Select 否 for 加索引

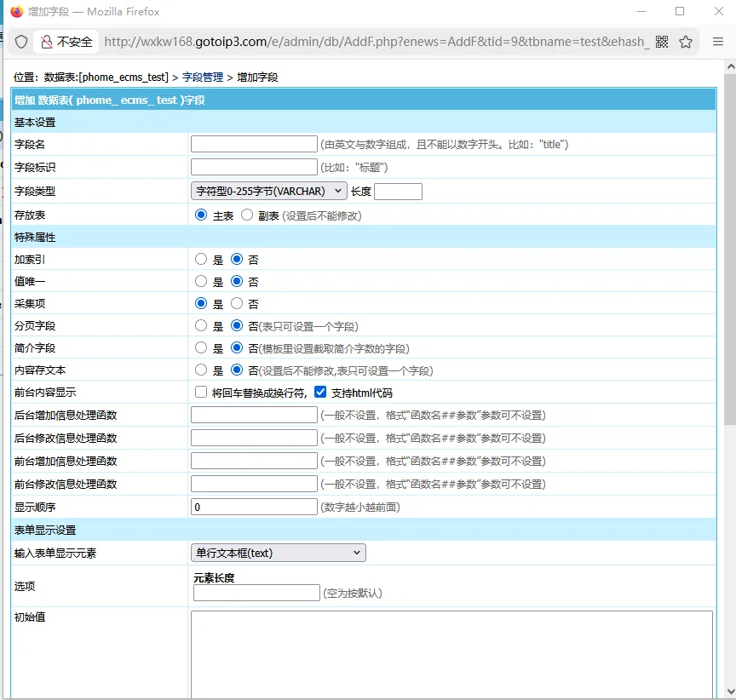pyautogui.click(x=237, y=259)
